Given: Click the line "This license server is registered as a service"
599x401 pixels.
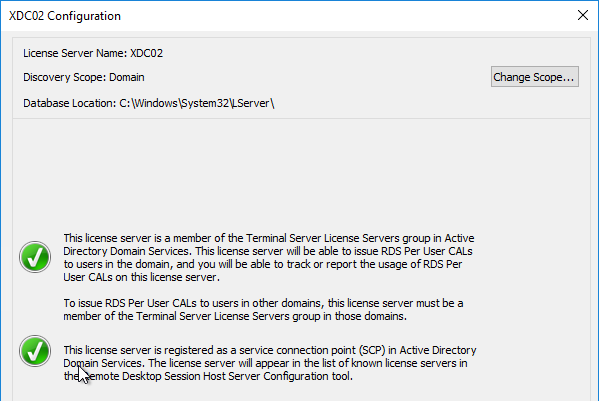Looking at the screenshot, I should coord(270,350).
